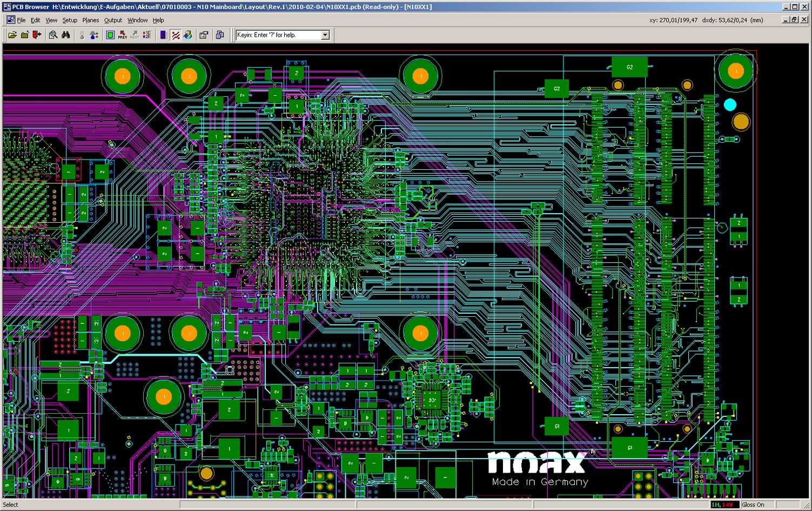The width and height of the screenshot is (812, 511).
Task: Click the duplicate pages icon
Action: coord(220,35)
